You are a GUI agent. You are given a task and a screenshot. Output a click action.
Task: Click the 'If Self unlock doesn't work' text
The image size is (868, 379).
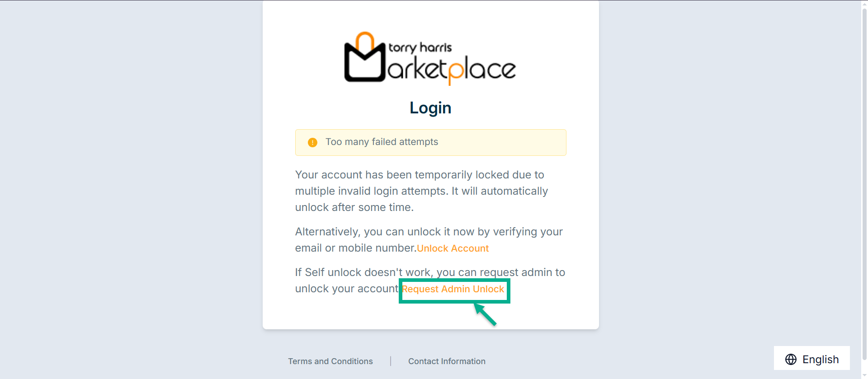(x=430, y=272)
